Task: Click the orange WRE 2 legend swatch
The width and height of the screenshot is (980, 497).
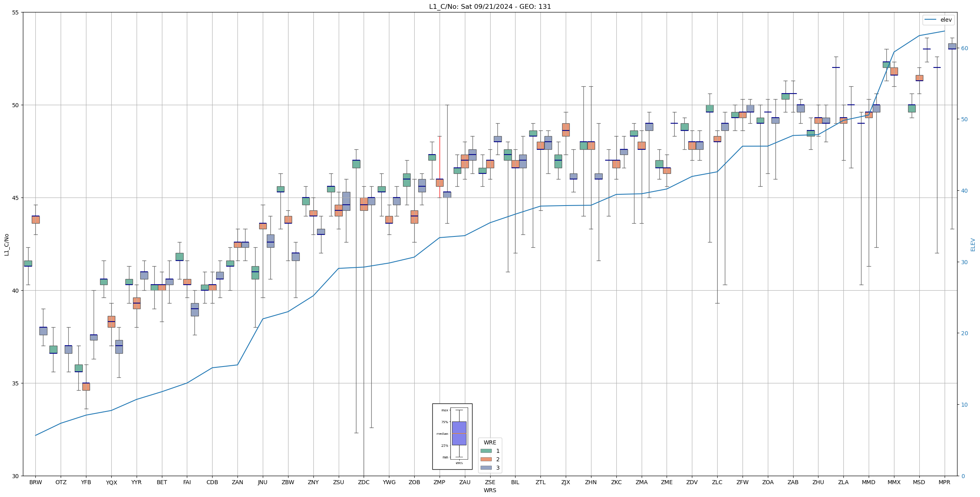Action: coord(486,459)
